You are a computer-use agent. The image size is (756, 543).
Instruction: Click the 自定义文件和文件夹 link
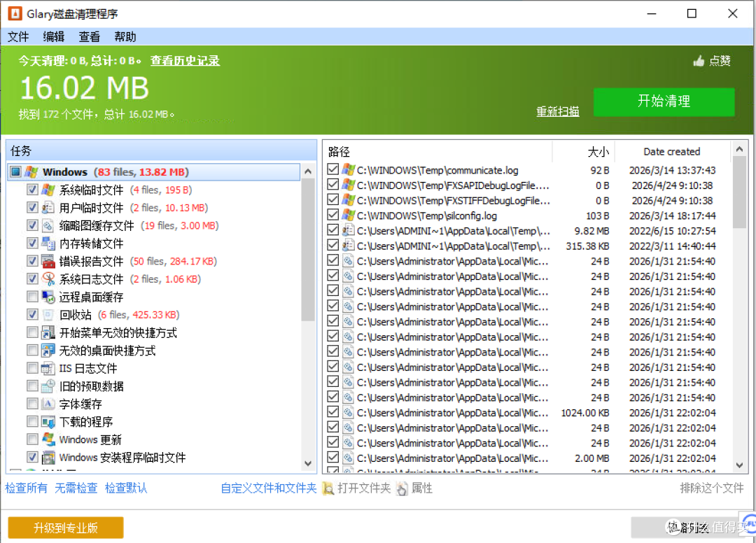click(269, 488)
